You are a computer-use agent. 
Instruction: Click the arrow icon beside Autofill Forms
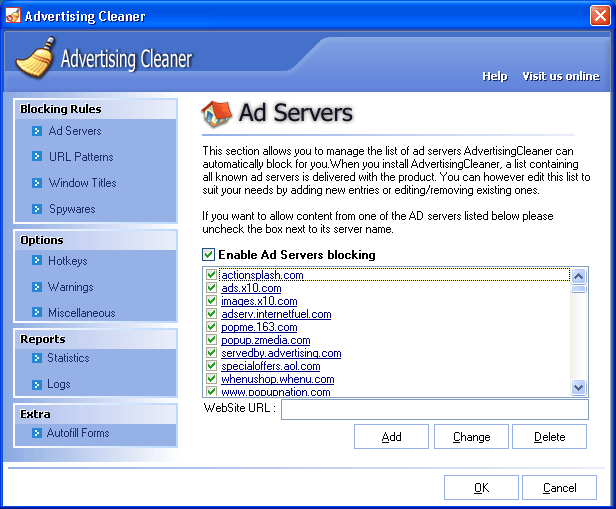click(37, 433)
